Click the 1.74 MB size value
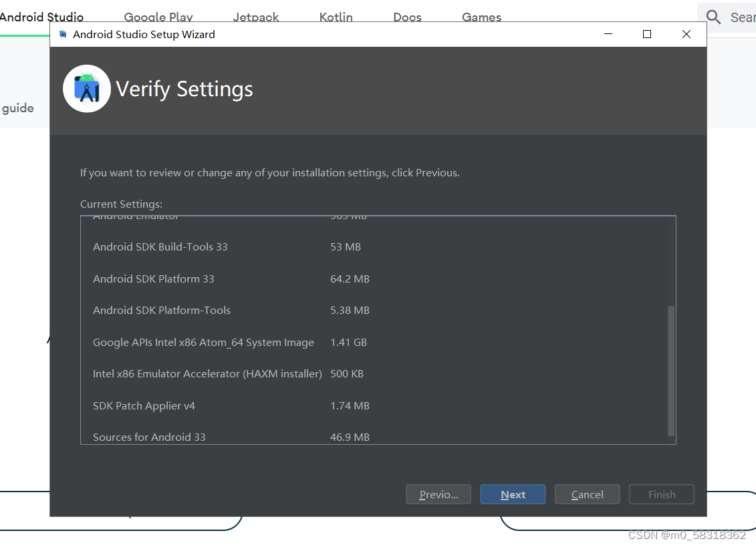Screen dimensions: 756x547 tap(350, 406)
